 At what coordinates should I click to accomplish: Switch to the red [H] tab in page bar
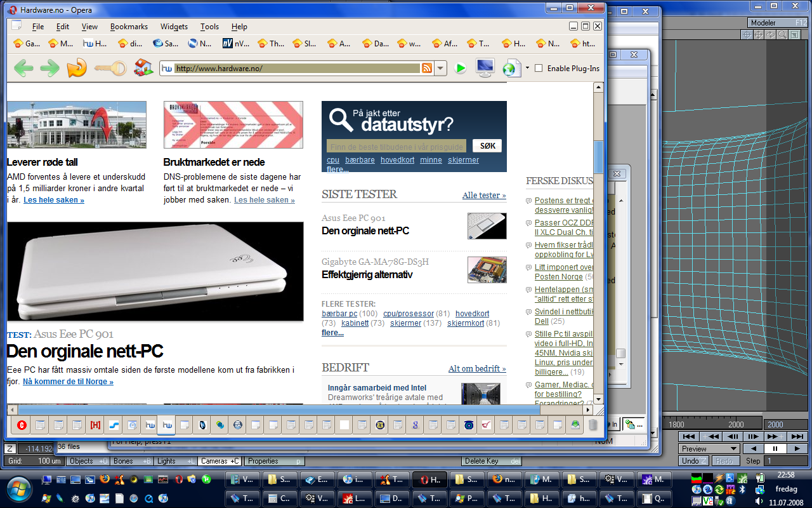(x=96, y=425)
